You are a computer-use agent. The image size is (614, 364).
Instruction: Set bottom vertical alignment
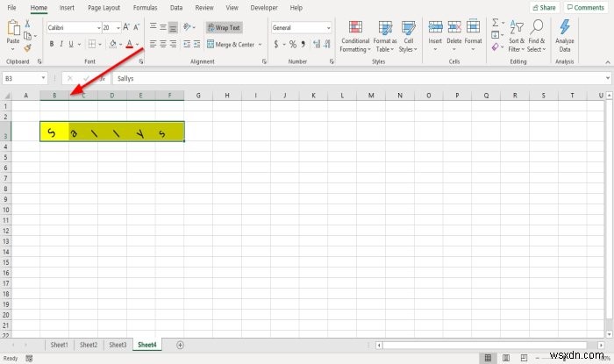[x=173, y=27]
